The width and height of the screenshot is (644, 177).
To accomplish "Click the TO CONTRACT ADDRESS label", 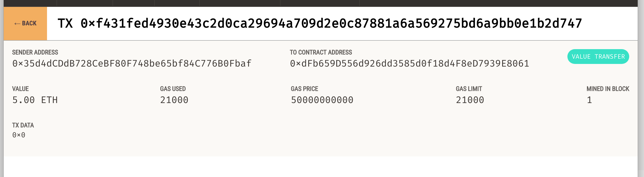I will pyautogui.click(x=321, y=52).
